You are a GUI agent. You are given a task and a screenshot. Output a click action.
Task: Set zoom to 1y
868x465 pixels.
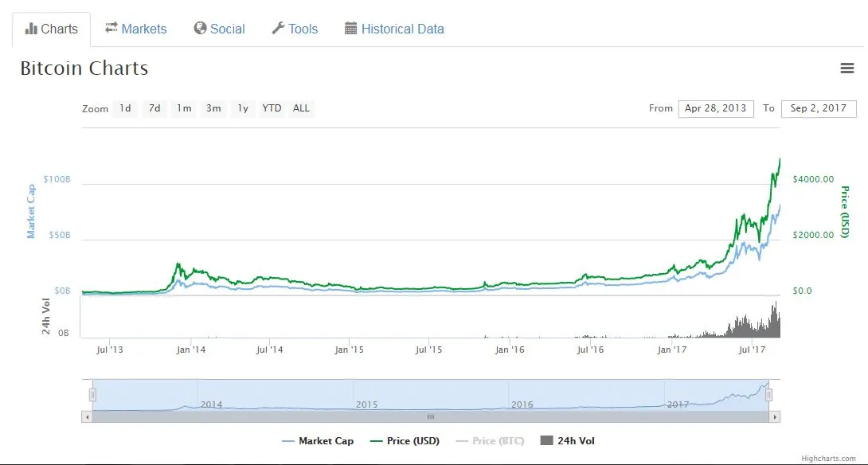point(242,108)
